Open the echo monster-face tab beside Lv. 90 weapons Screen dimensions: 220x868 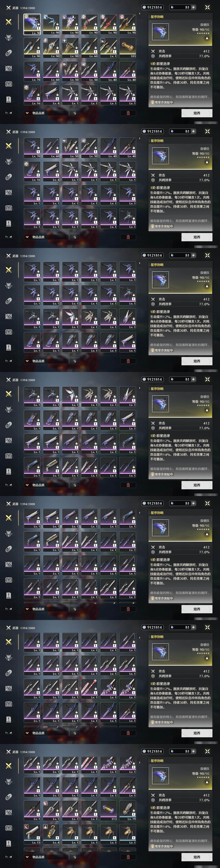[x=9, y=37]
